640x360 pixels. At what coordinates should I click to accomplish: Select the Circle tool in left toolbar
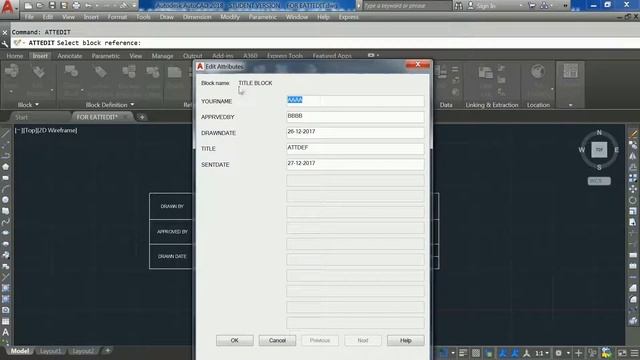tap(5, 200)
